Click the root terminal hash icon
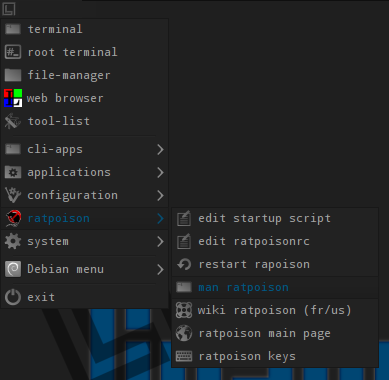 (x=13, y=52)
